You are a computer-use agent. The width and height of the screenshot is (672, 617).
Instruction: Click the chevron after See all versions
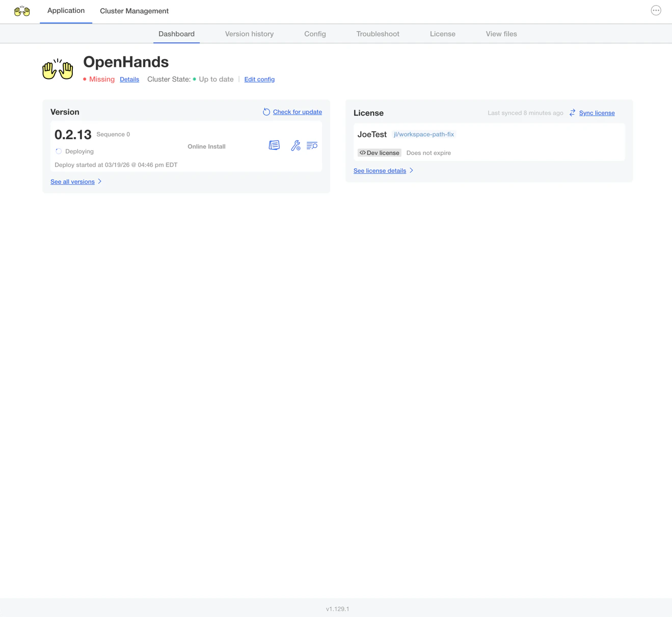pos(100,181)
